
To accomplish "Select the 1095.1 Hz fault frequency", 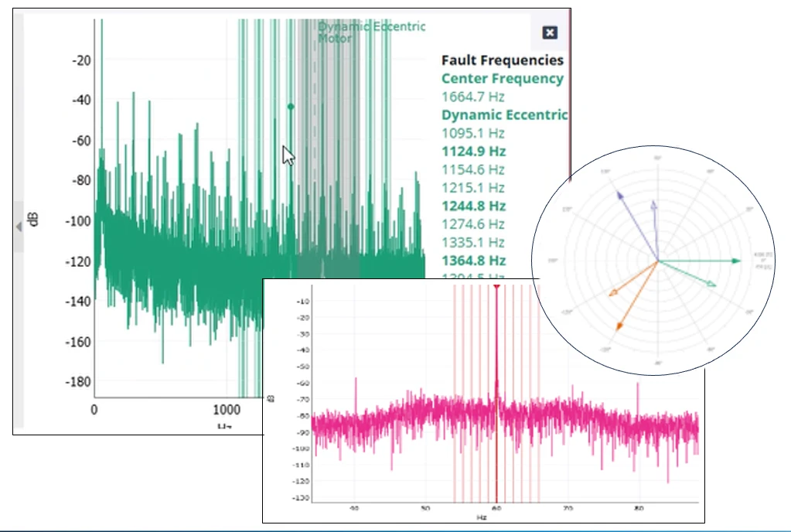I will click(472, 133).
